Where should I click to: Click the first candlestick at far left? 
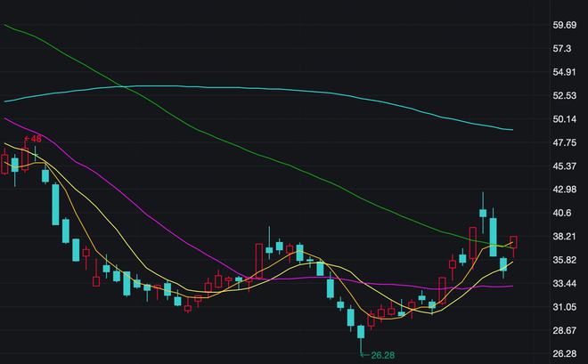(x=4, y=163)
